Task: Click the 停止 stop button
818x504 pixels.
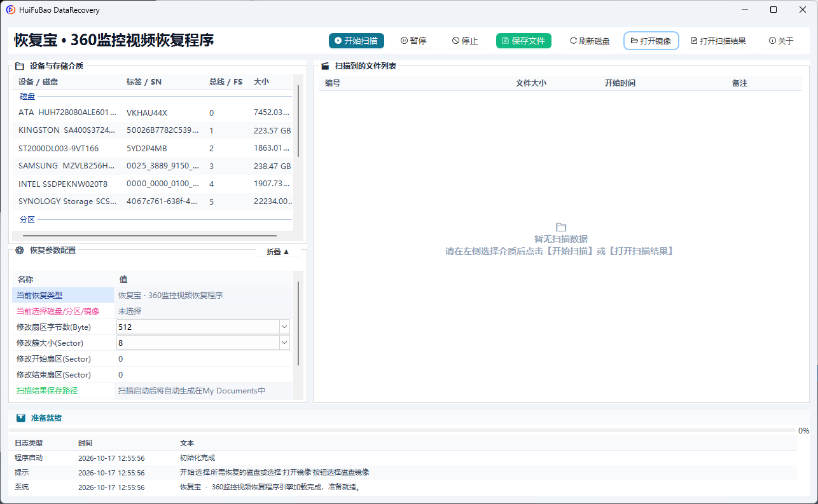Action: click(x=465, y=41)
